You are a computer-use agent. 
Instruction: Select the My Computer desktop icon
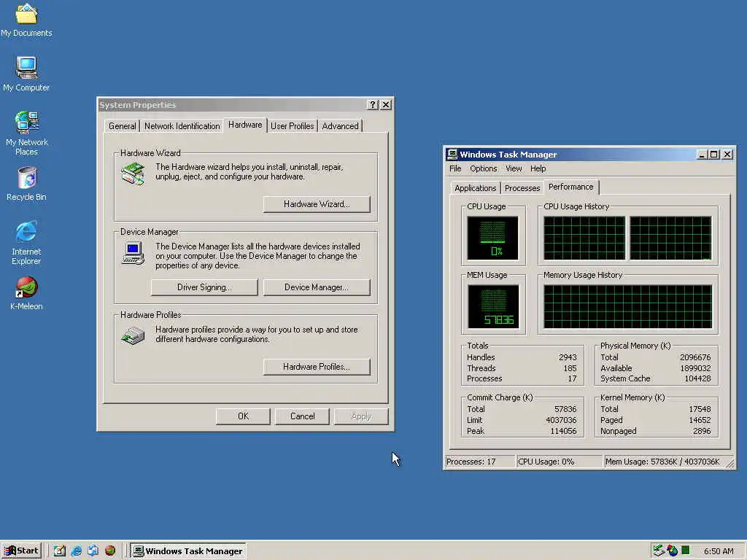26,74
